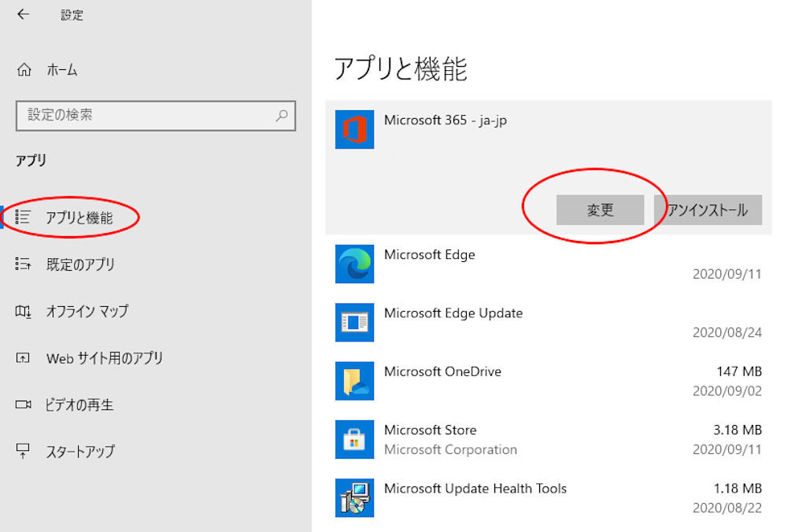Click the Microsoft OneDrive folder icon
806x532 pixels.
click(x=354, y=381)
